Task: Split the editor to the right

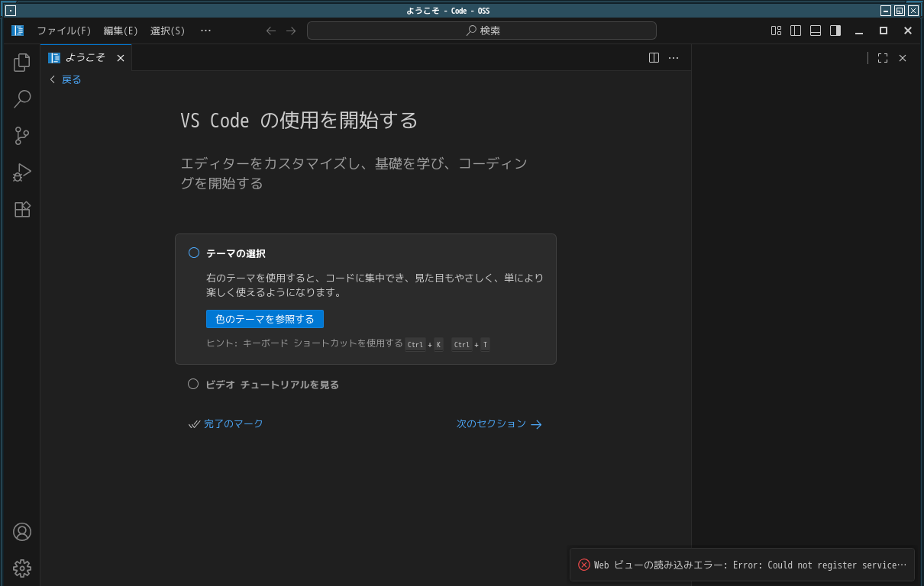Action: (654, 58)
